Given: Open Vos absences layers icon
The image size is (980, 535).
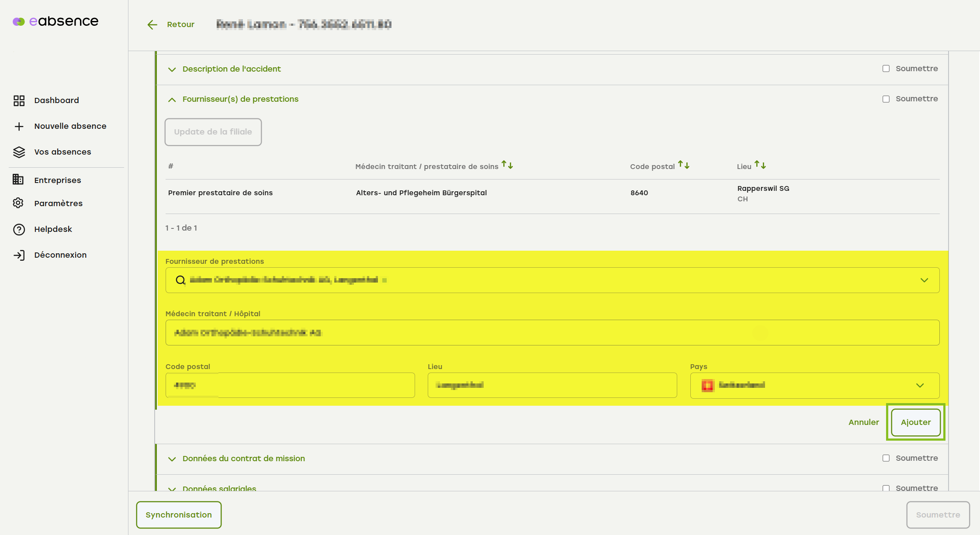Looking at the screenshot, I should coord(19,152).
